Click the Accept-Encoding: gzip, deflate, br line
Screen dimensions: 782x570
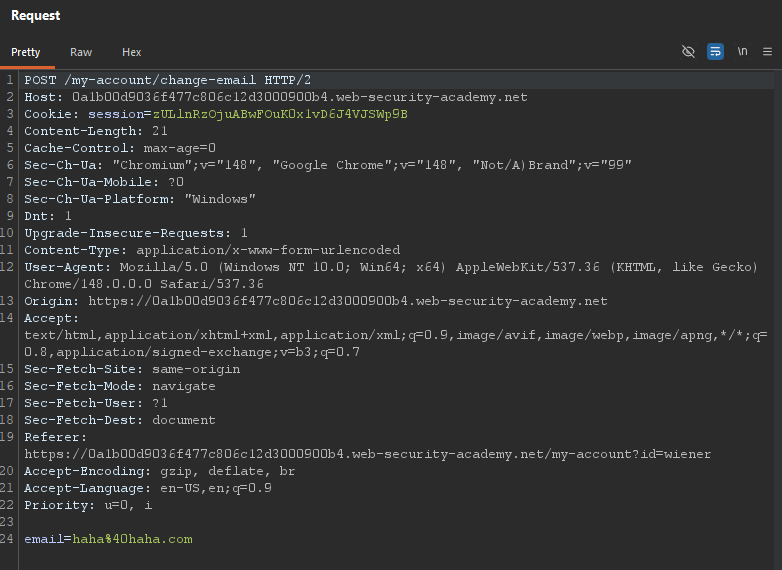160,471
